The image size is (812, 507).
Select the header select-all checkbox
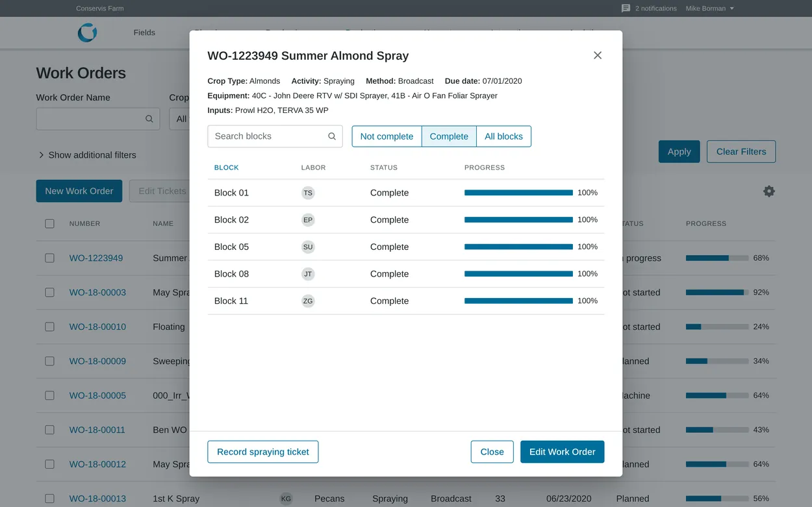(x=49, y=223)
